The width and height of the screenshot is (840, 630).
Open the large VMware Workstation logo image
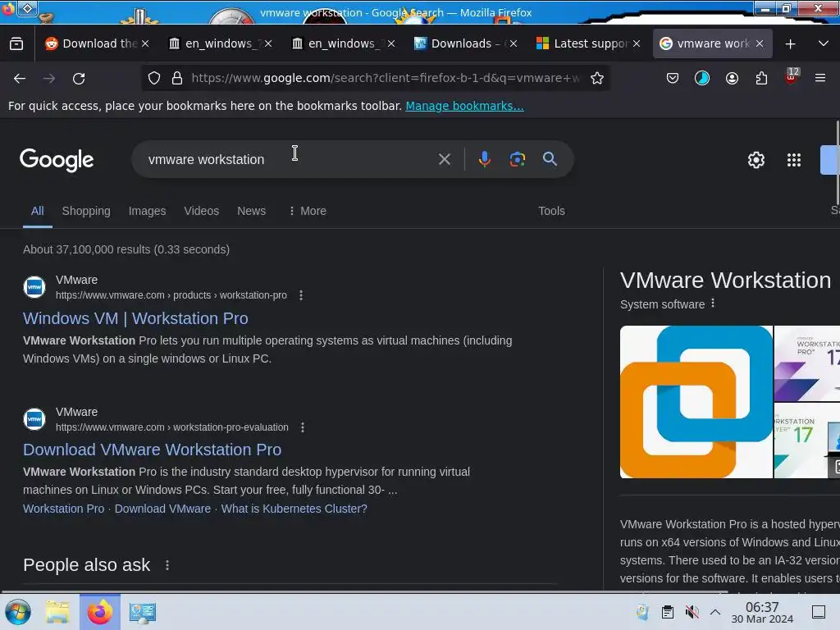pyautogui.click(x=696, y=402)
